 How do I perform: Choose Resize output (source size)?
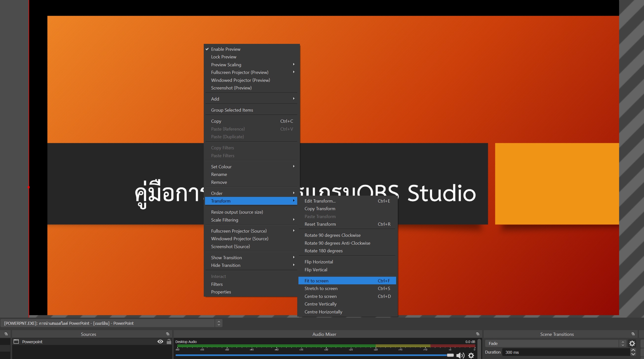[251, 212]
